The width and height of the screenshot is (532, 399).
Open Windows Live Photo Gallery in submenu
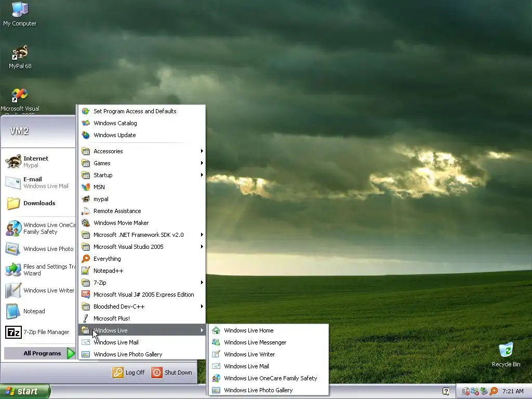269,390
